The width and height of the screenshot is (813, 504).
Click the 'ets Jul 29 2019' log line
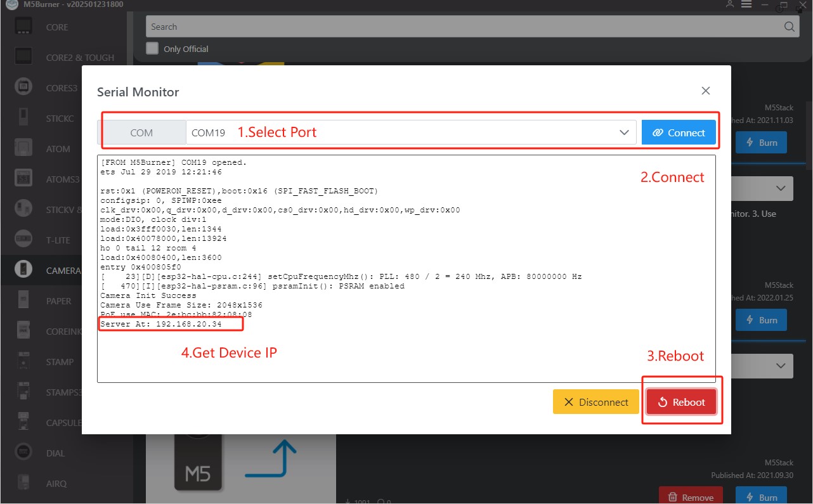161,172
